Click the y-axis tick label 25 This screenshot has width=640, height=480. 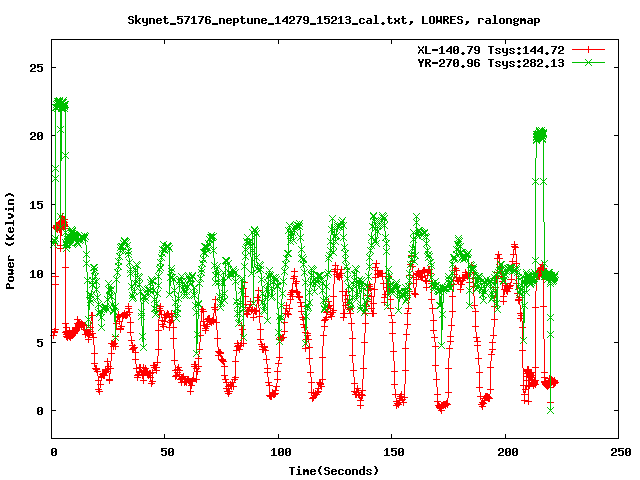point(35,67)
